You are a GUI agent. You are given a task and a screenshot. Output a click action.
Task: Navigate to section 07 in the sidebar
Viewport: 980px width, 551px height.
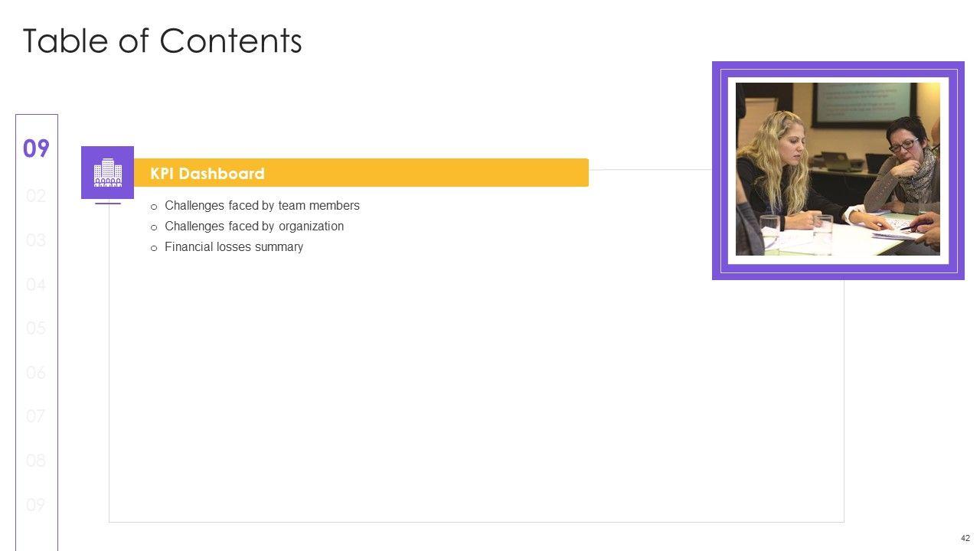coord(36,416)
